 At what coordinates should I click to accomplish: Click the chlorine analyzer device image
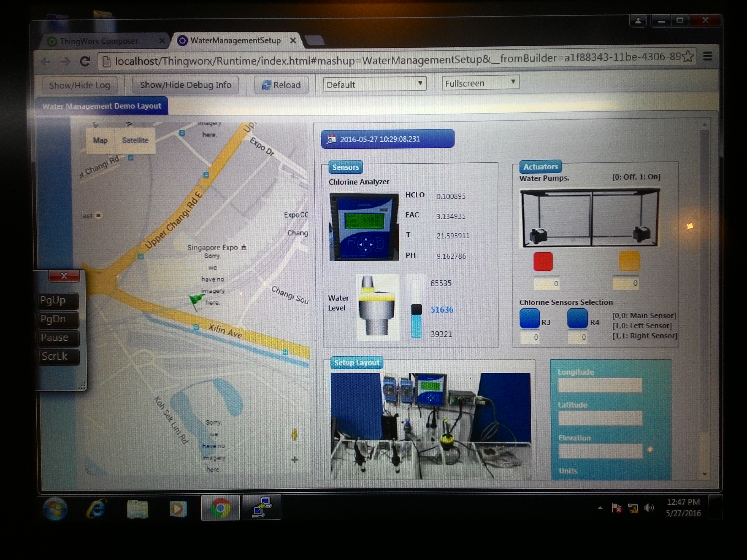point(364,226)
